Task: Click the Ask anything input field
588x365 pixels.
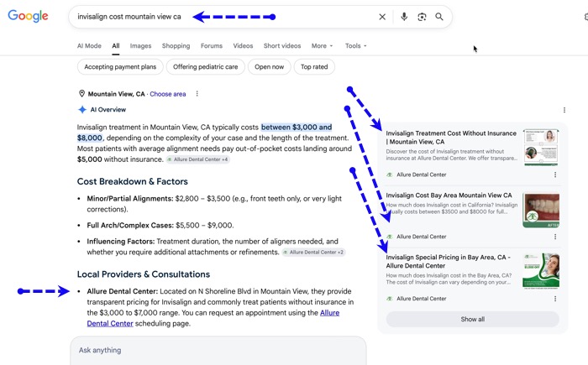Action: click(x=218, y=351)
